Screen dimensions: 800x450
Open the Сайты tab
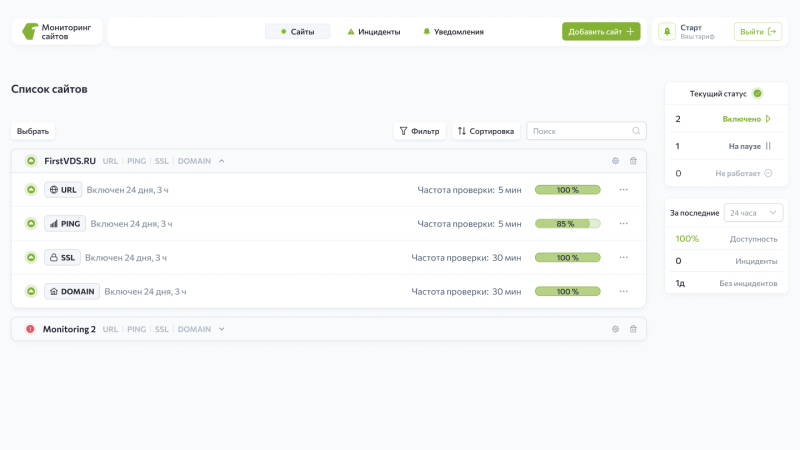tap(297, 32)
